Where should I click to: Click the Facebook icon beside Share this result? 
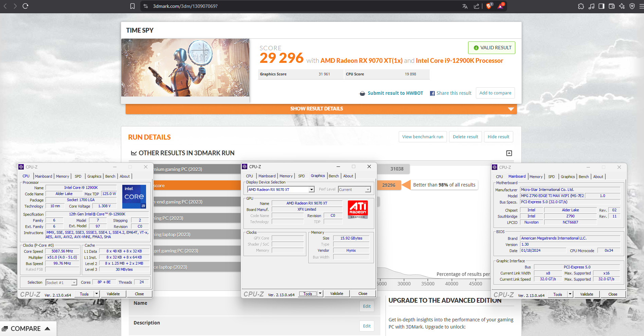click(x=432, y=93)
